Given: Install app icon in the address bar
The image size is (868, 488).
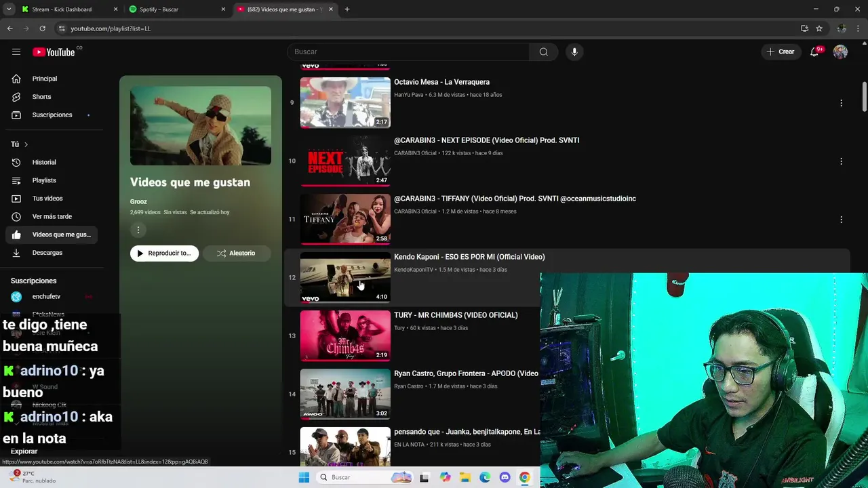Looking at the screenshot, I should [x=804, y=28].
